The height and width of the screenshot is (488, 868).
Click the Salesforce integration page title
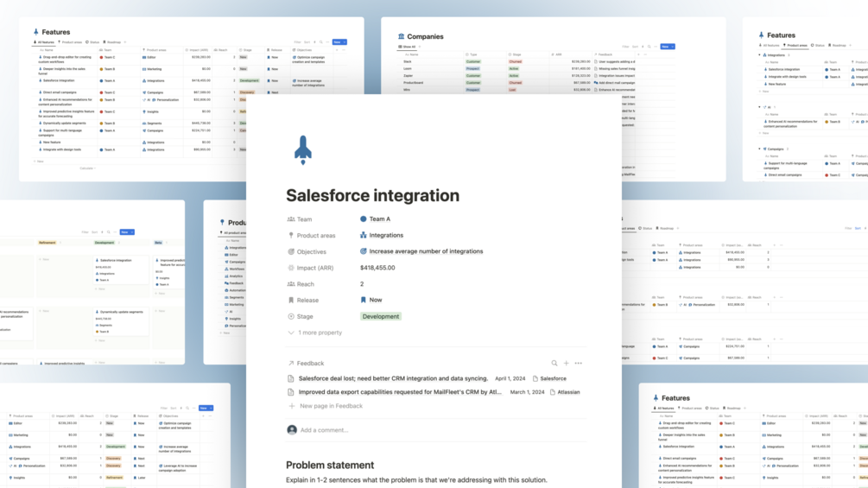[x=372, y=195]
